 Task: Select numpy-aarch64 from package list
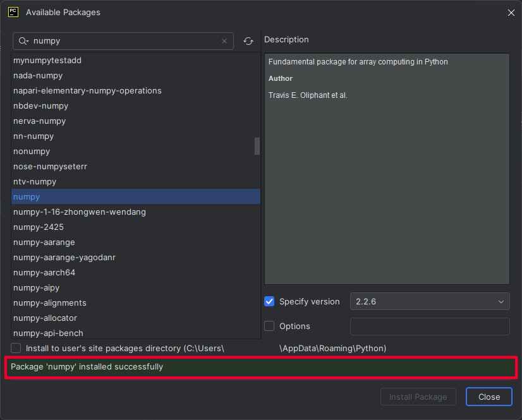click(44, 273)
